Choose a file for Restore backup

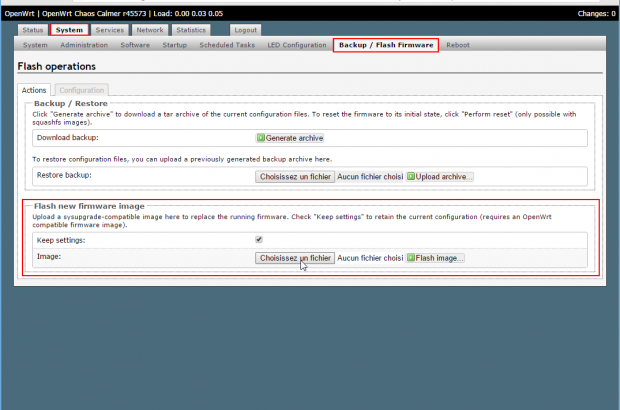pyautogui.click(x=294, y=176)
